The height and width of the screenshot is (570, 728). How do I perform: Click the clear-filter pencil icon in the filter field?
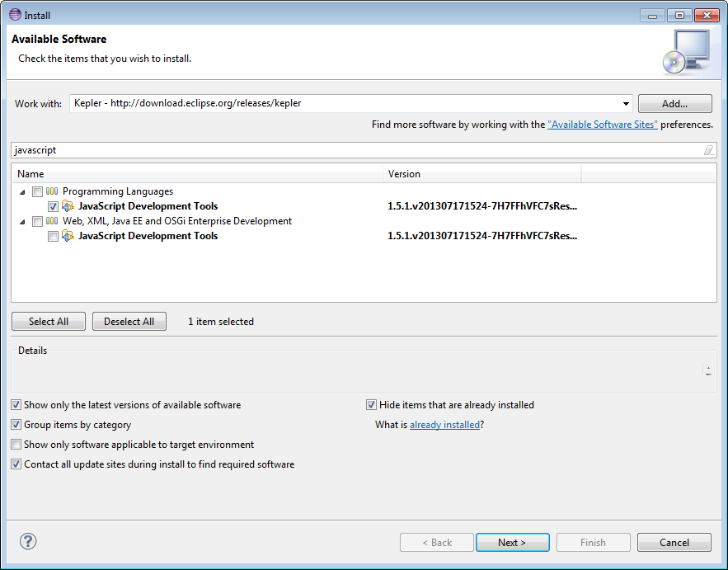point(708,149)
